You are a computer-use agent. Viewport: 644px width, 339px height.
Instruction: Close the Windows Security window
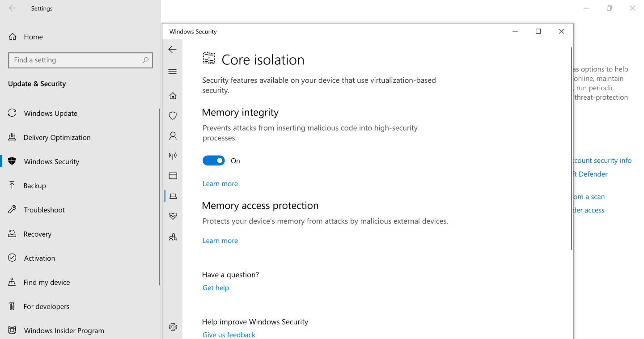pos(561,31)
